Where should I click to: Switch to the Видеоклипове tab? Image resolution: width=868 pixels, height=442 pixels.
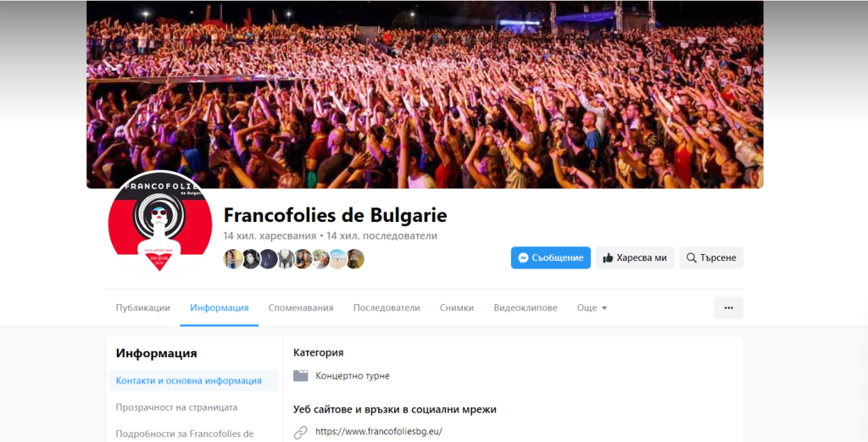coord(526,307)
